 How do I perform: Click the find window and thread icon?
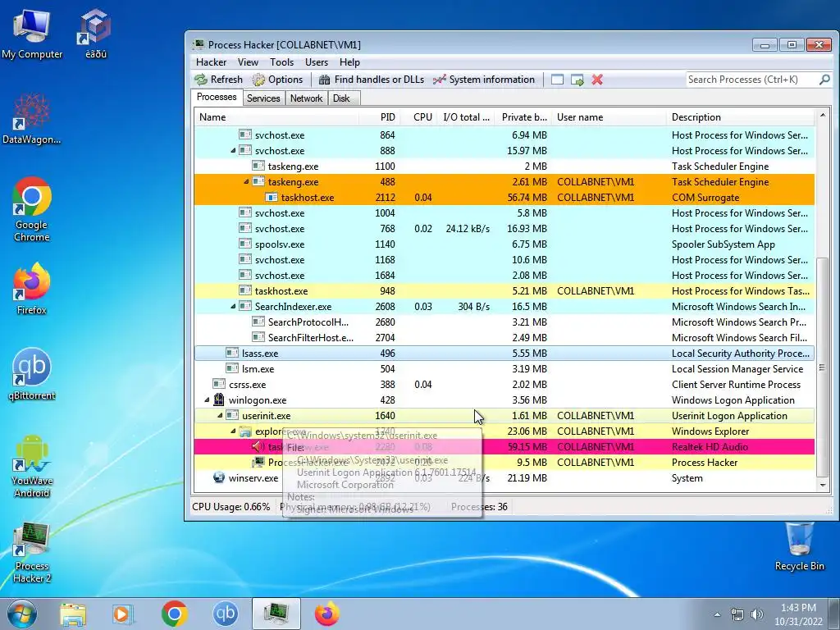point(577,80)
